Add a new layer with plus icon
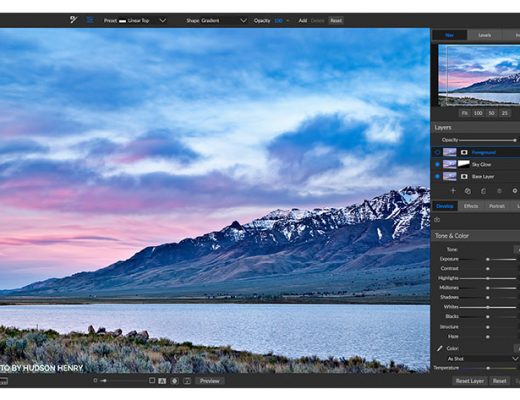Screen dimensions: 520x400 click(x=453, y=191)
